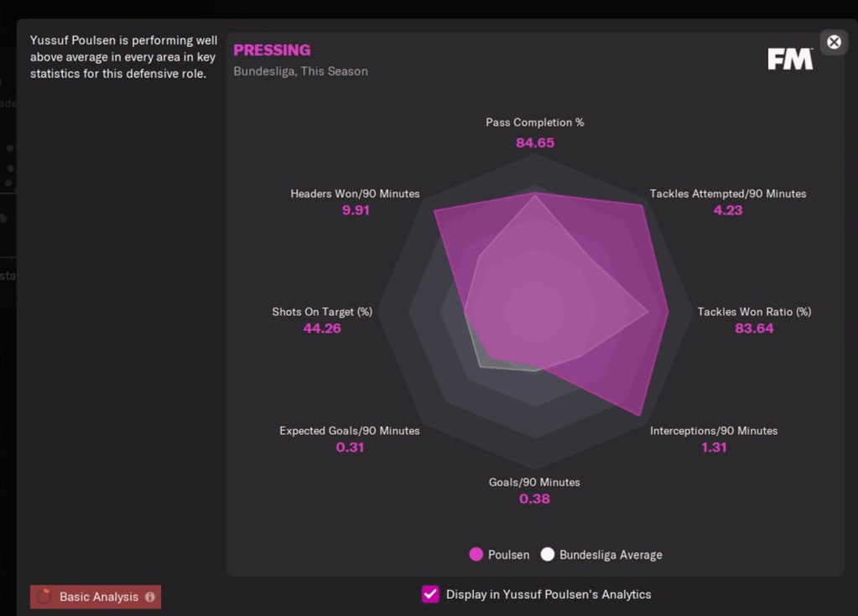858x616 pixels.
Task: Click the Pass Completion % axis label
Action: point(535,122)
